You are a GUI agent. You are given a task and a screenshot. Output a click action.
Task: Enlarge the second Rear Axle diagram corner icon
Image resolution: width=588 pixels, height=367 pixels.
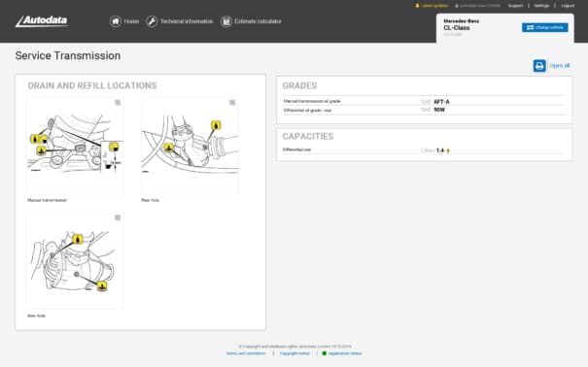[x=118, y=217]
